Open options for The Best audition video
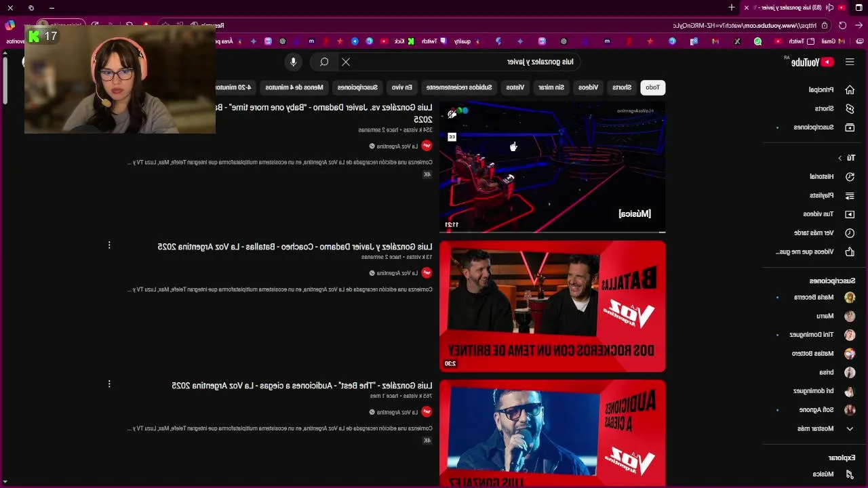The image size is (868, 488). [109, 384]
